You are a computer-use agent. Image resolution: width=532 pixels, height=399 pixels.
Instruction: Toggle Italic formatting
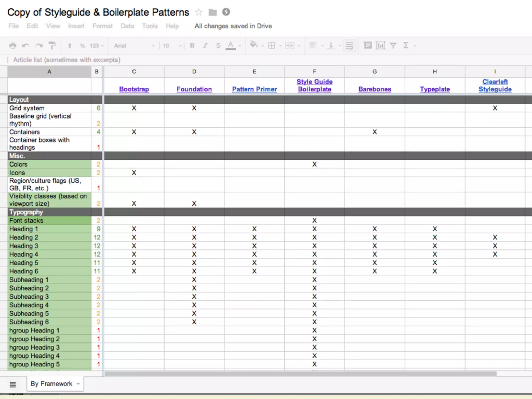click(x=205, y=46)
